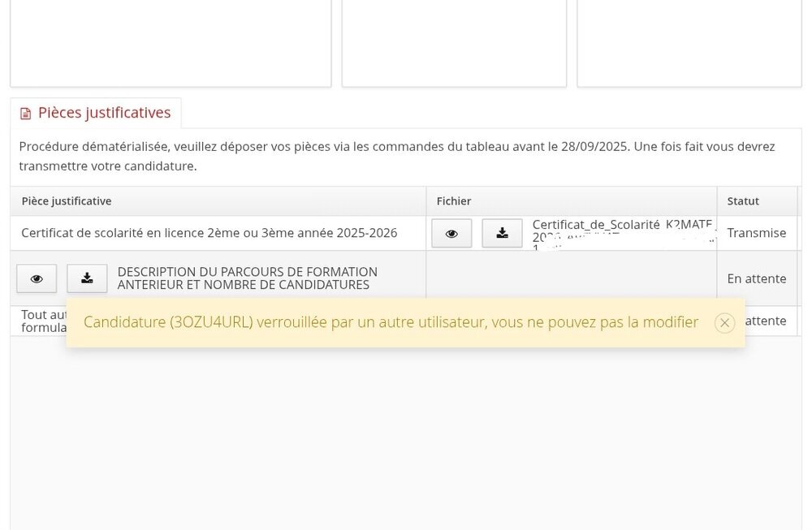Select the Transmise status cell
812x530 pixels.
[x=757, y=233]
